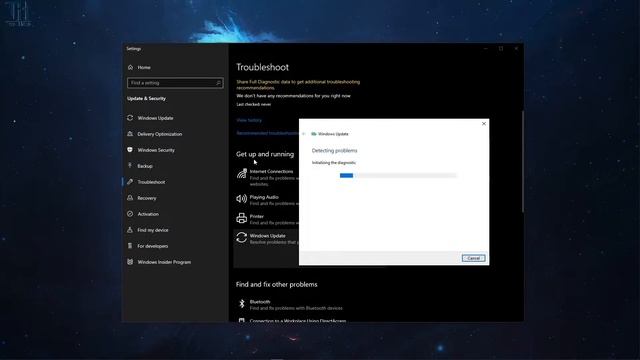Minimize the Settings window

[x=486, y=49]
